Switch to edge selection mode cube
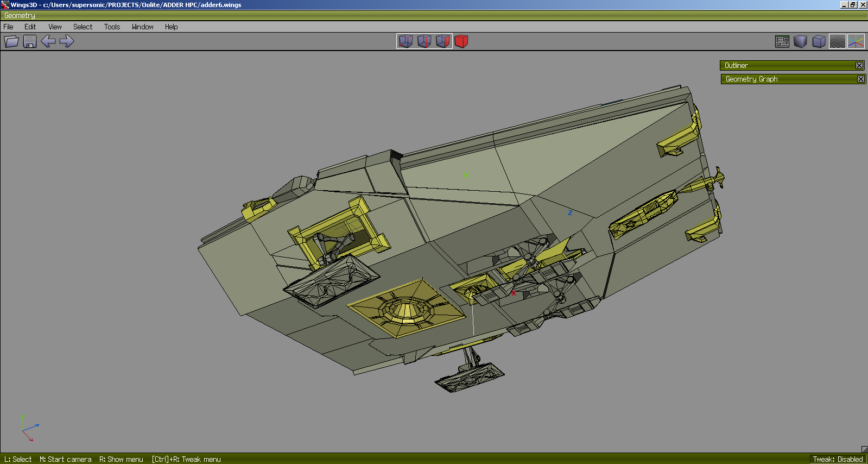Viewport: 868px width, 464px height. (425, 41)
